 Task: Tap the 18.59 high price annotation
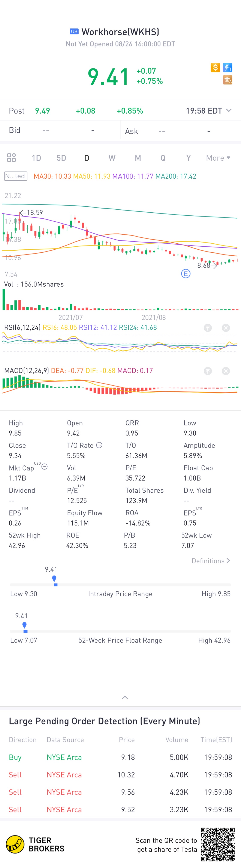(x=31, y=213)
